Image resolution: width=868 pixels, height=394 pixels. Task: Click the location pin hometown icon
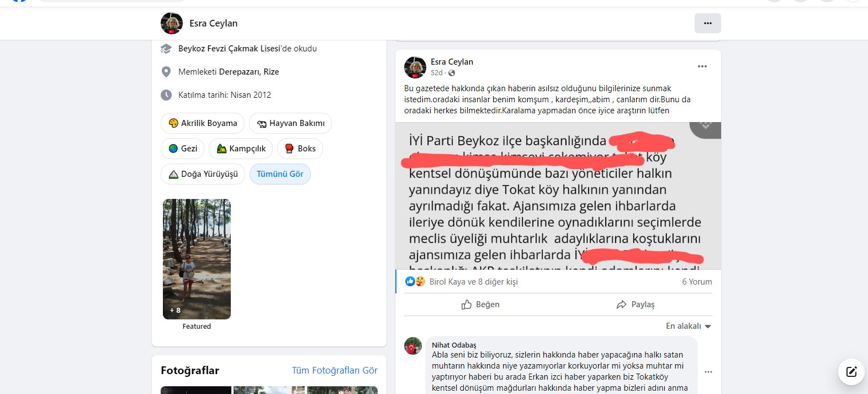[166, 72]
